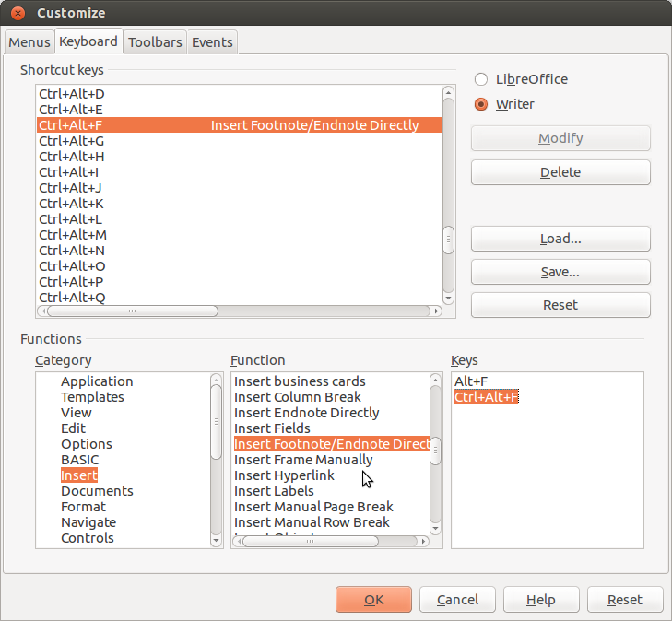
Task: Click the bottom Reset button next to Help
Action: tap(625, 600)
